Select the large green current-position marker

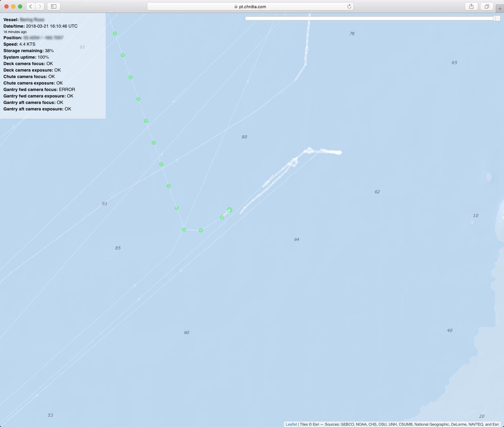click(x=229, y=210)
